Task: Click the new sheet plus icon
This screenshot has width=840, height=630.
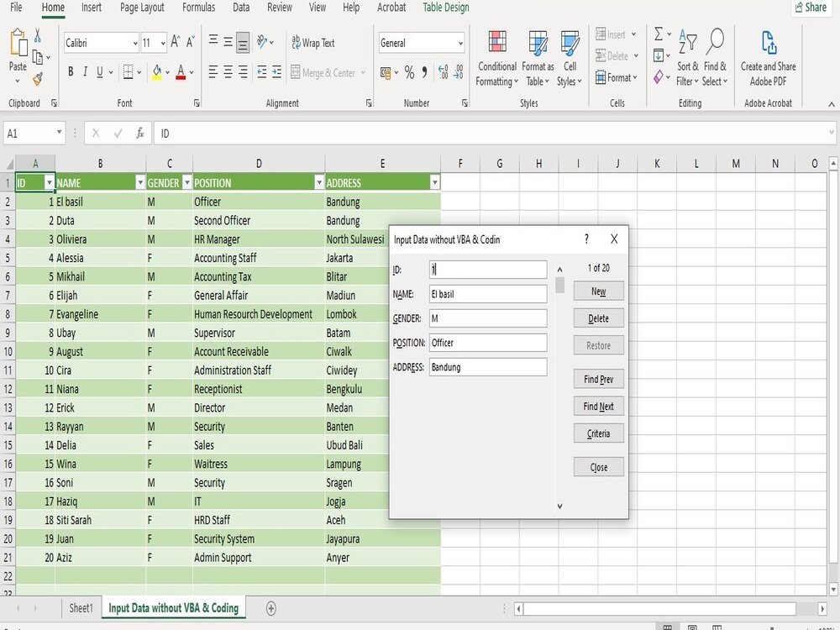Action: click(271, 608)
